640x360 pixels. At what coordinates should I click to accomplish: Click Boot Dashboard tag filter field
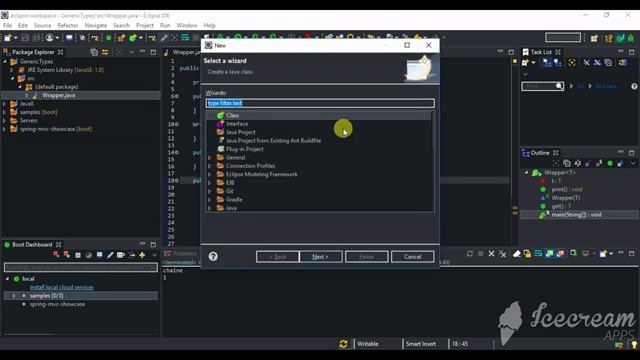pos(81,267)
